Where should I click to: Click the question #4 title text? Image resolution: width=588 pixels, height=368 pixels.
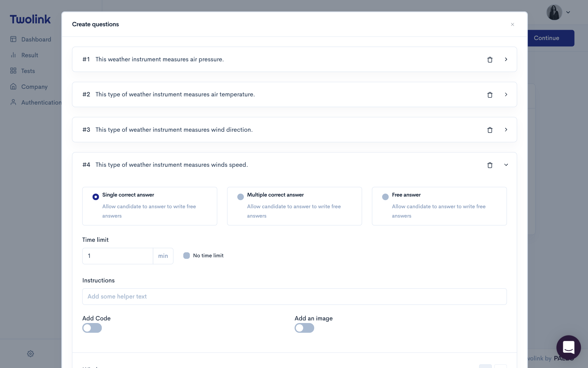coord(172,165)
